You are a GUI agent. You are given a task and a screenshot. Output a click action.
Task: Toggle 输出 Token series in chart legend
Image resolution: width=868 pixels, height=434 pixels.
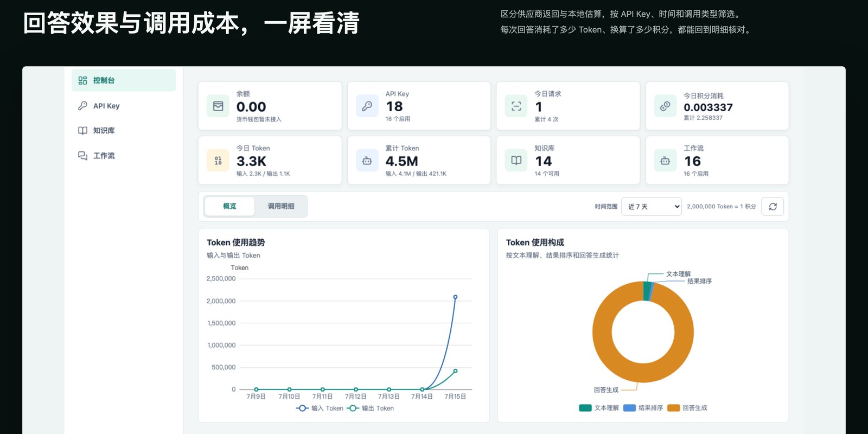click(371, 409)
